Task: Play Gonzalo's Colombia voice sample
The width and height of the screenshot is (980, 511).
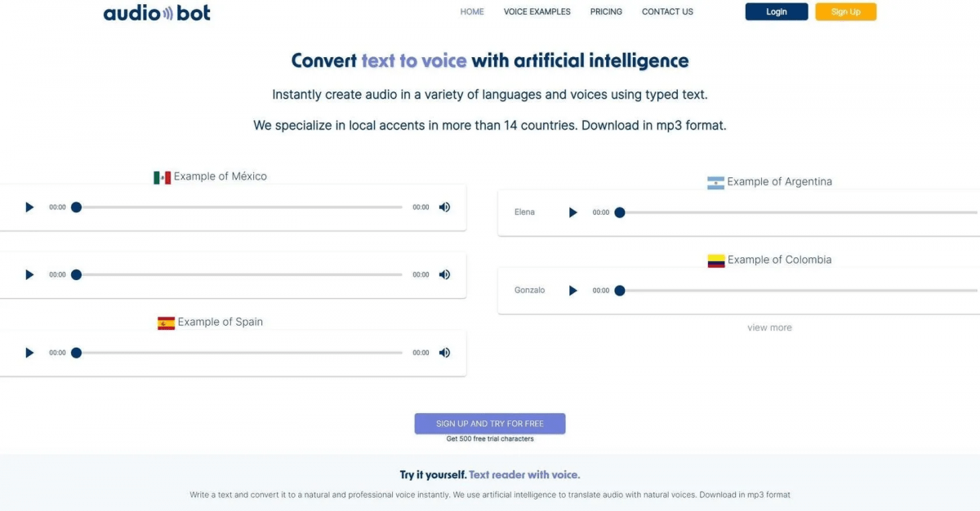Action: click(x=572, y=291)
